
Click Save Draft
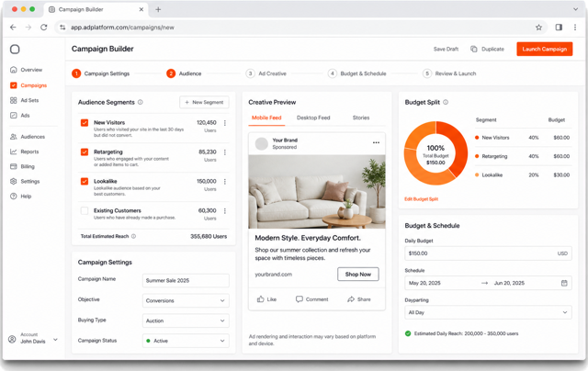[446, 49]
